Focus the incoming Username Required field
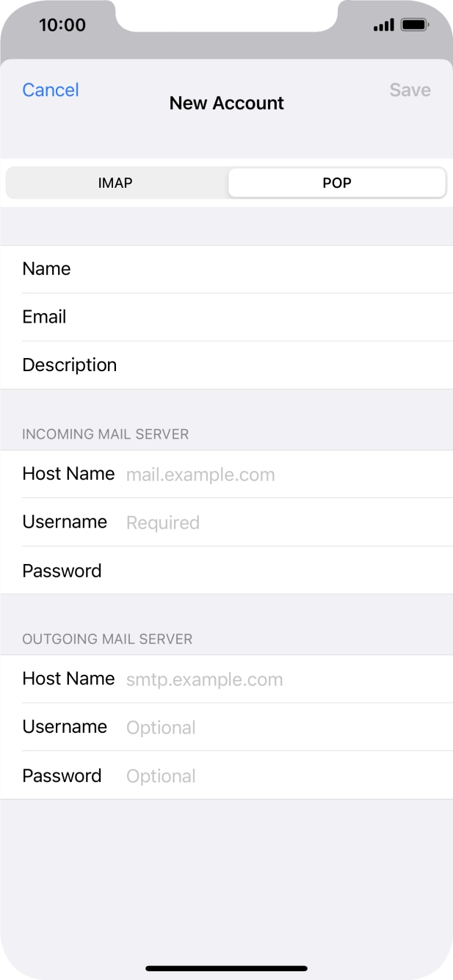Screen dimensions: 453x980 click(226, 522)
